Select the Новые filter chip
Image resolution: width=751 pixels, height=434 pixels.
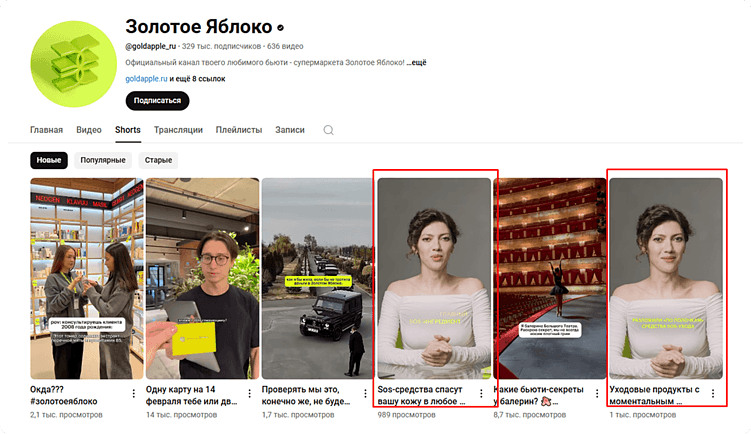(49, 160)
